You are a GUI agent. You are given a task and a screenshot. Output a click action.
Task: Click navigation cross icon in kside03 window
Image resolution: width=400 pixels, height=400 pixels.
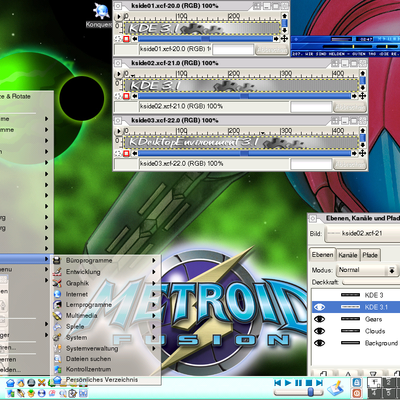362,153
